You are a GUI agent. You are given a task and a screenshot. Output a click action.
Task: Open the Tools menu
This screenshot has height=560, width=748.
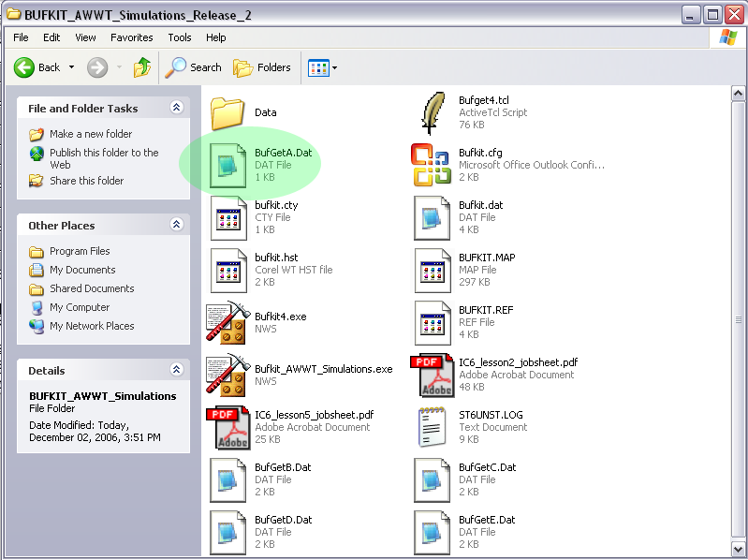[x=179, y=37]
